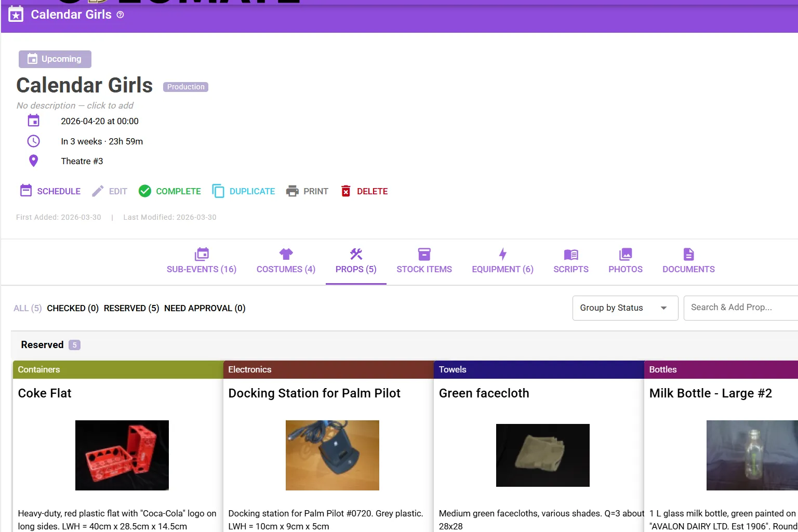This screenshot has width=798, height=532.
Task: Expand the dropdown arrow next to Group by Status
Action: 663,308
